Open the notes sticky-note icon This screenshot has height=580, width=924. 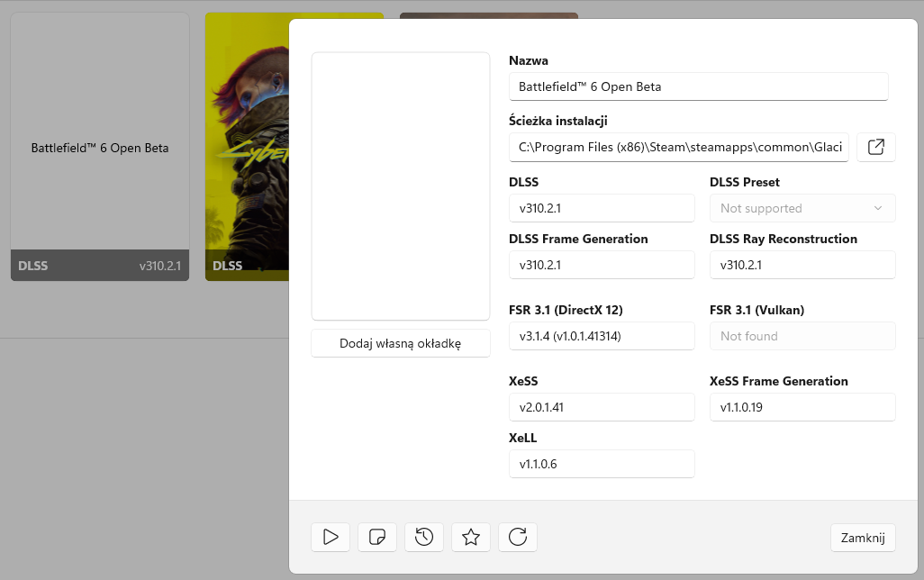coord(377,538)
